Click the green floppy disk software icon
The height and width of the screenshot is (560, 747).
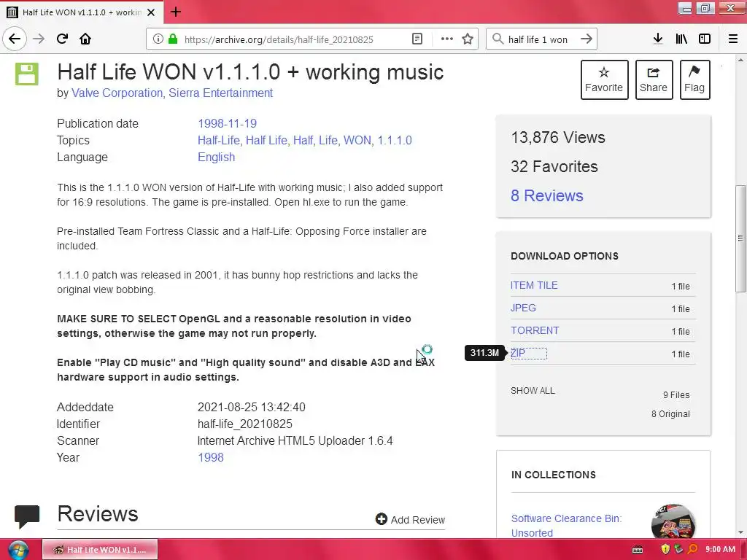(27, 74)
